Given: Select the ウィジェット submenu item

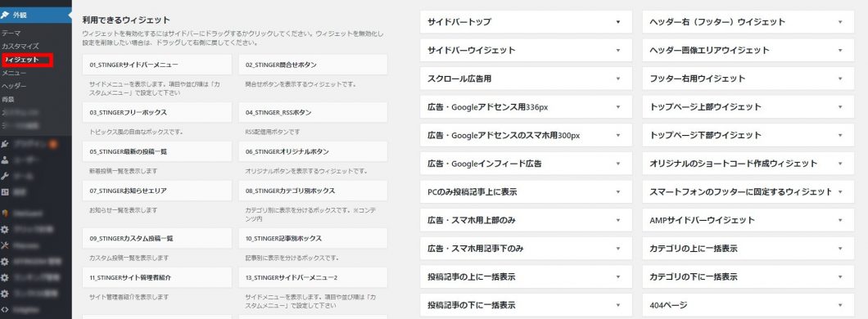Looking at the screenshot, I should pyautogui.click(x=21, y=59).
